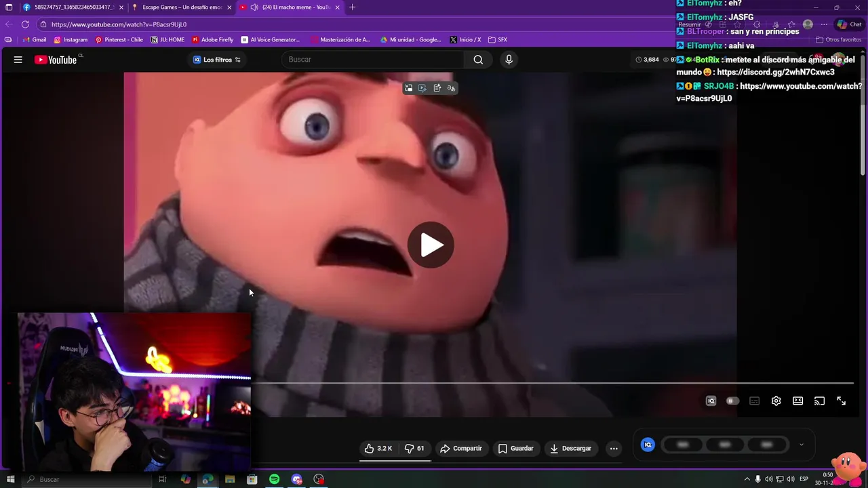Screen dimensions: 868x488
Task: Open the Microsoft Store taskbar icon
Action: pyautogui.click(x=252, y=479)
